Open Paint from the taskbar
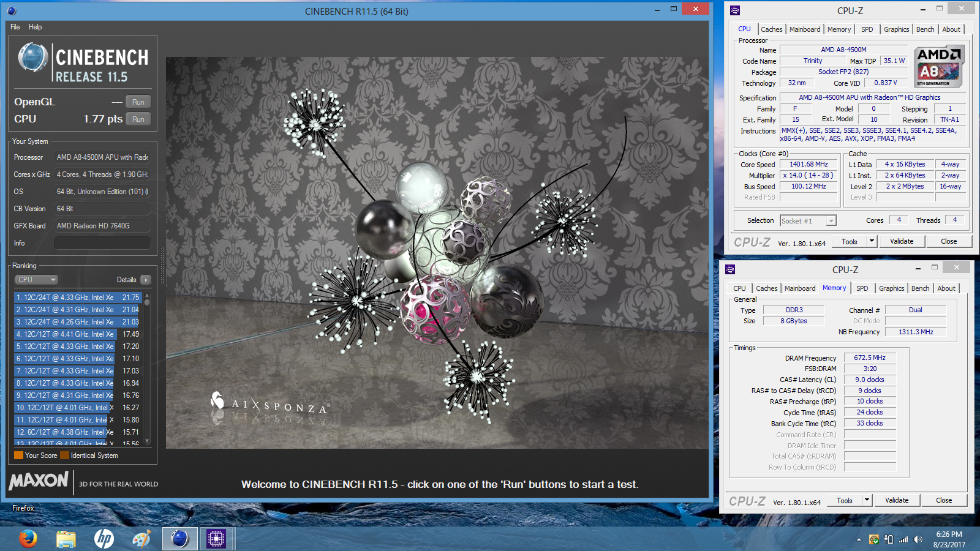The image size is (980, 551). [141, 539]
